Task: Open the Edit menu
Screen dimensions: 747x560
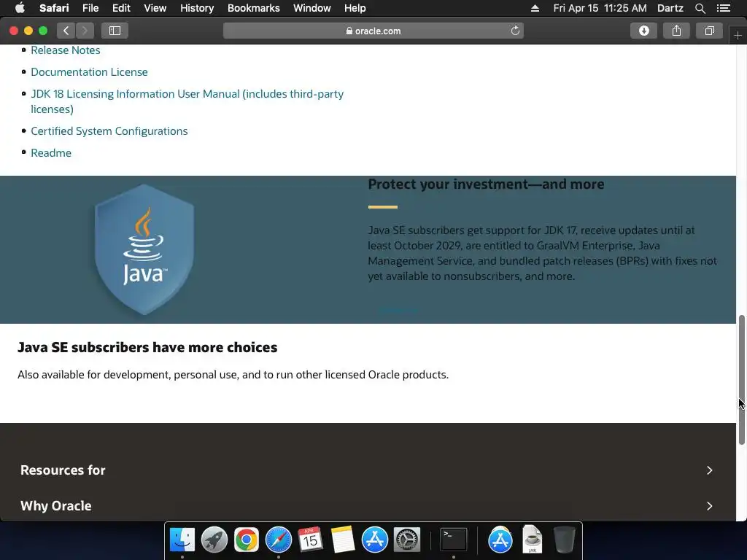Action: pyautogui.click(x=121, y=8)
